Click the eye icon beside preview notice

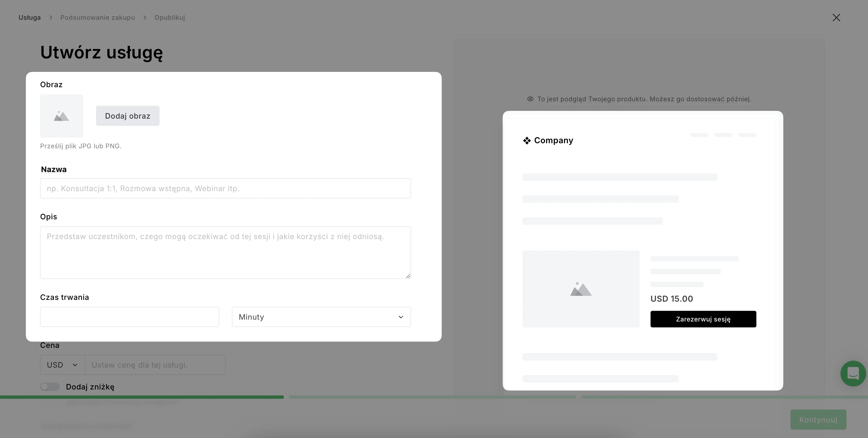point(530,99)
